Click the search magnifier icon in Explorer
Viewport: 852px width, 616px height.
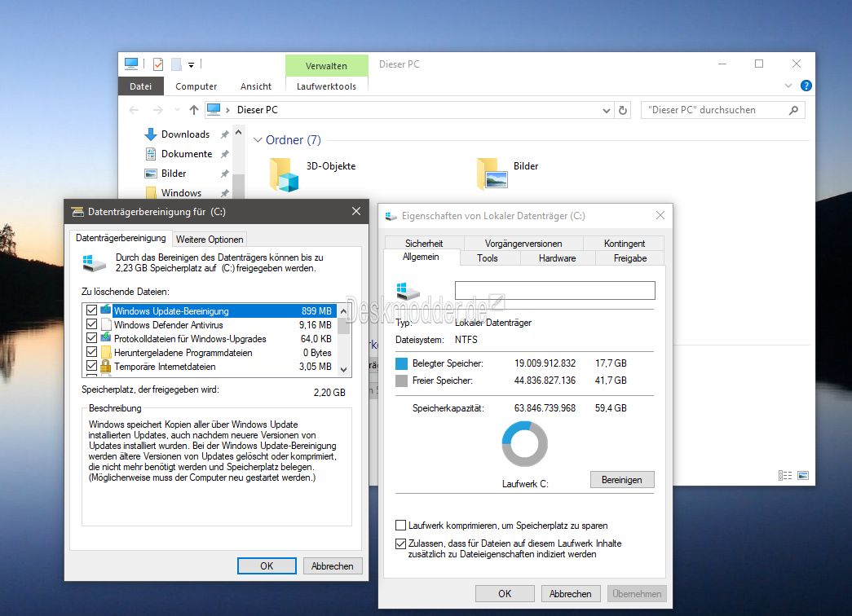pyautogui.click(x=793, y=110)
